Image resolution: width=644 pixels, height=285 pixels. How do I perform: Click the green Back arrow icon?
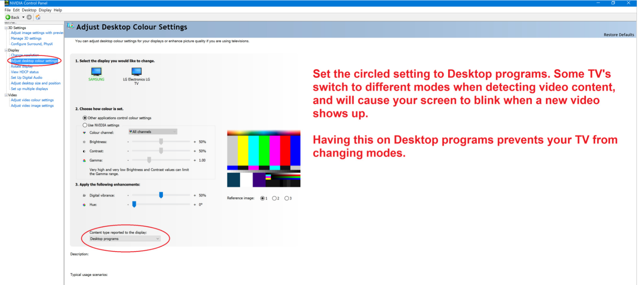pos(8,17)
